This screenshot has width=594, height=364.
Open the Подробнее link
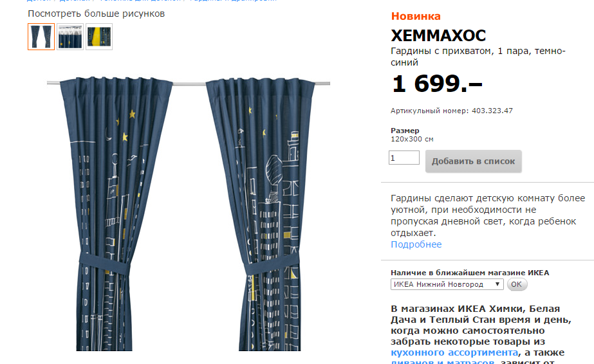click(416, 244)
